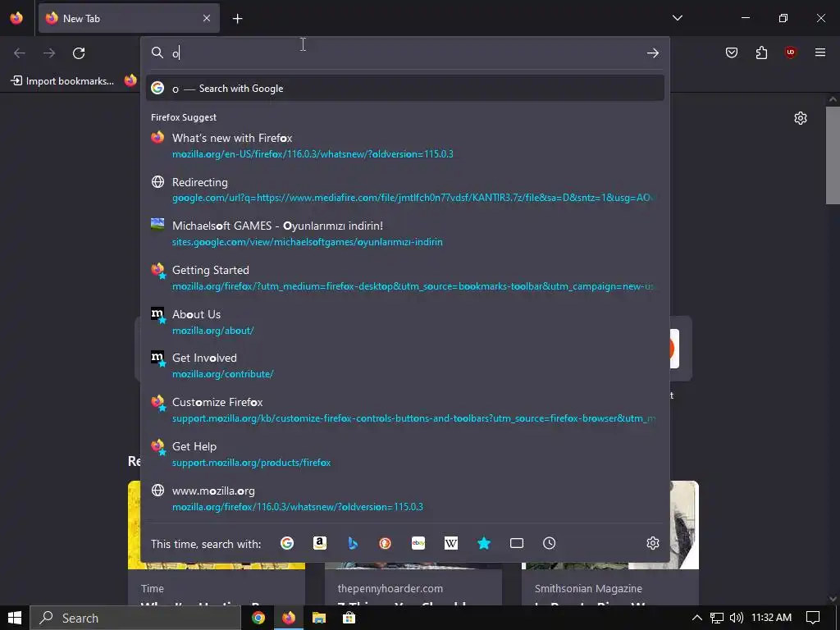Search this time with DuckDuckGo icon
This screenshot has height=630, width=840.
pos(386,543)
